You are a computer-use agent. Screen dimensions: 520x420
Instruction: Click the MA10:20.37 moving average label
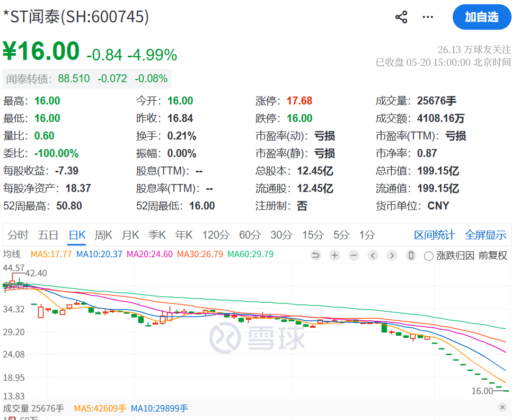[x=99, y=254]
